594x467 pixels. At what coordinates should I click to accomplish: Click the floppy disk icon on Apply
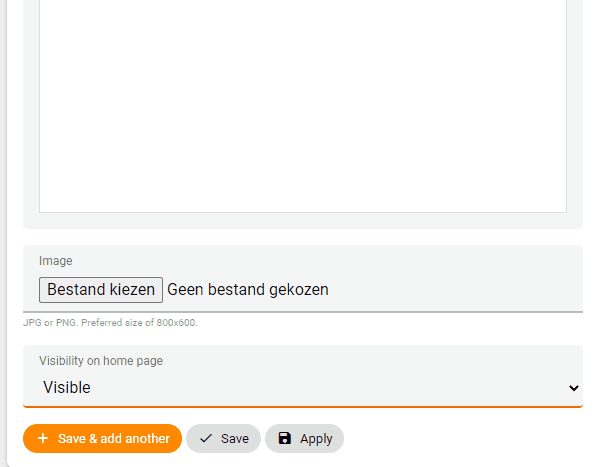(x=285, y=438)
